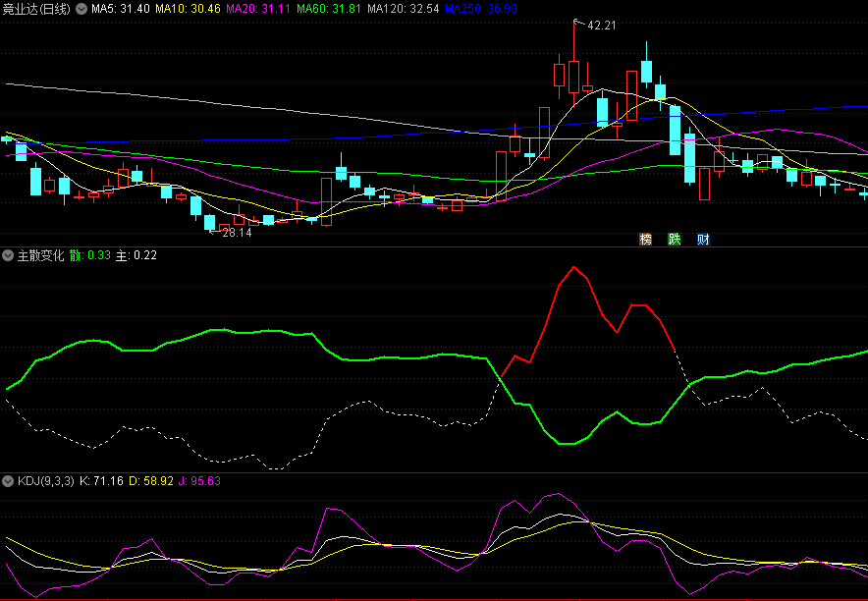Click the 竞业达(日线) chart title
This screenshot has width=868, height=601.
coord(36,9)
